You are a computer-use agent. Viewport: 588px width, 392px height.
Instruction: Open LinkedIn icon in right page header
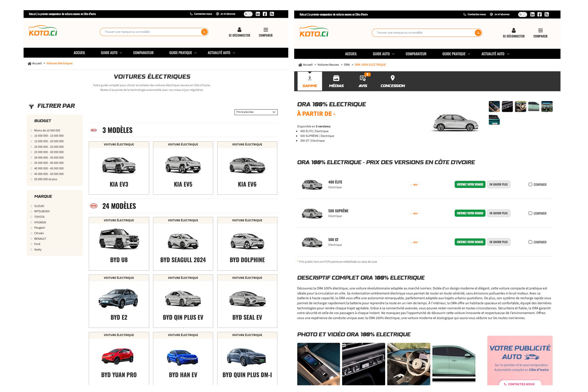[532, 15]
